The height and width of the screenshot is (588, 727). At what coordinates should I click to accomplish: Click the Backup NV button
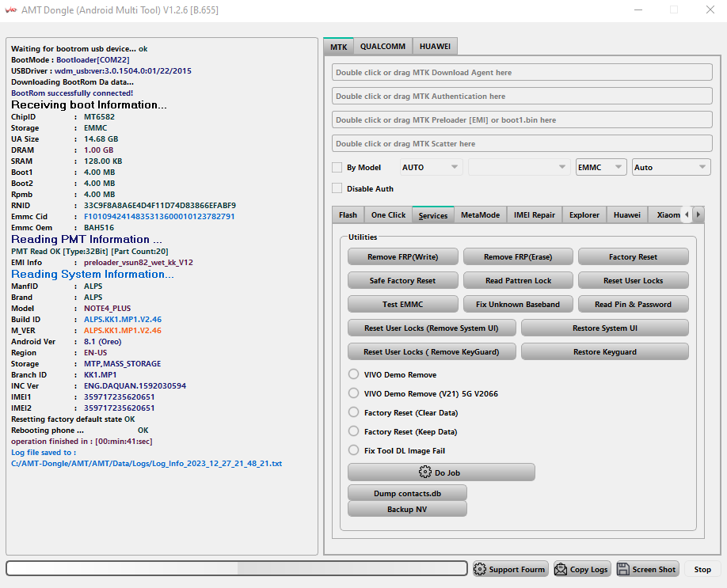407,509
